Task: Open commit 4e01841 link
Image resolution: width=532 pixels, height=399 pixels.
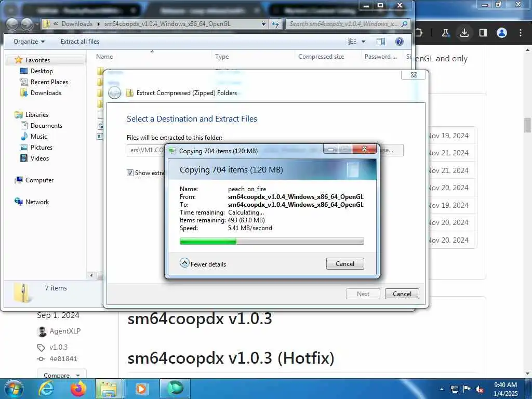Action: [x=63, y=358]
